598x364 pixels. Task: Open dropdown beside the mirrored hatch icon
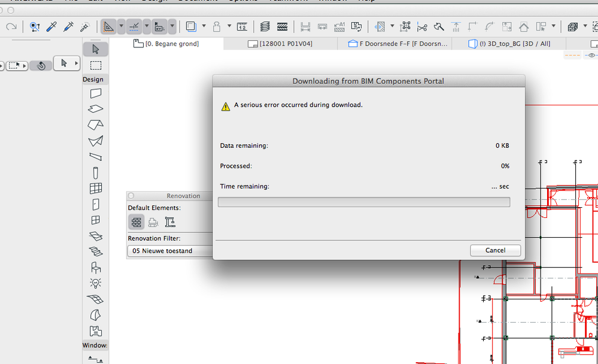tap(392, 26)
